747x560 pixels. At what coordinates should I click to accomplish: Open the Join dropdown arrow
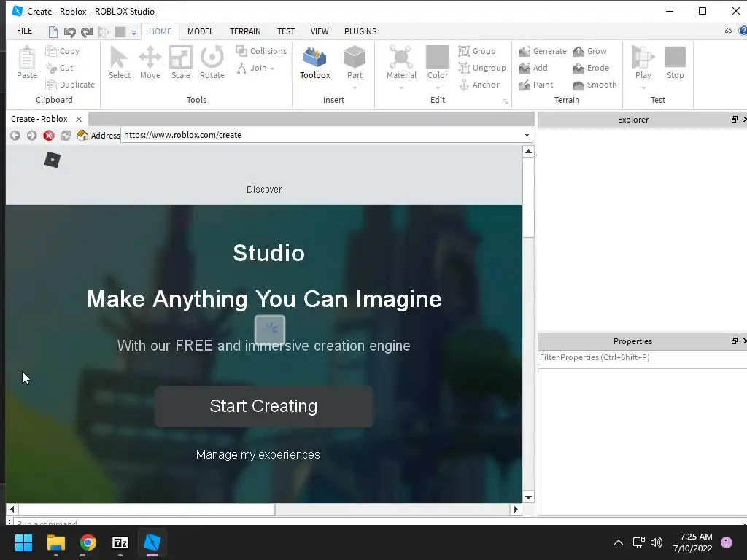273,69
